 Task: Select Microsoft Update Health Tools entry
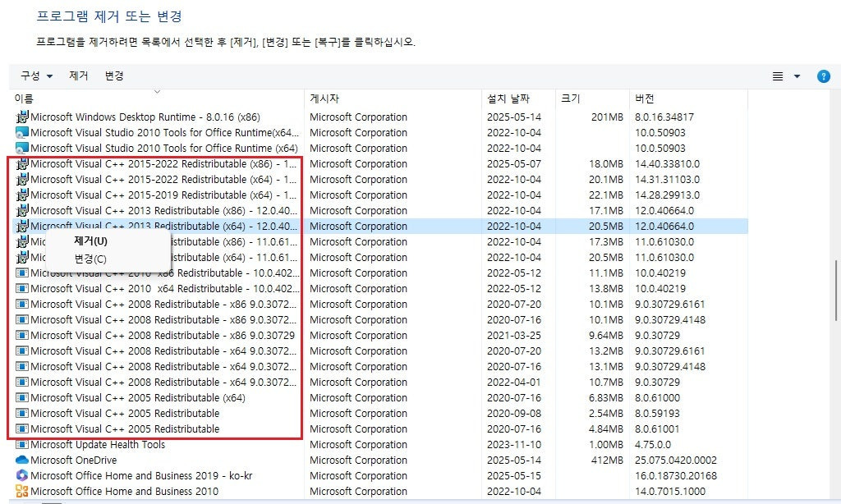(x=98, y=444)
